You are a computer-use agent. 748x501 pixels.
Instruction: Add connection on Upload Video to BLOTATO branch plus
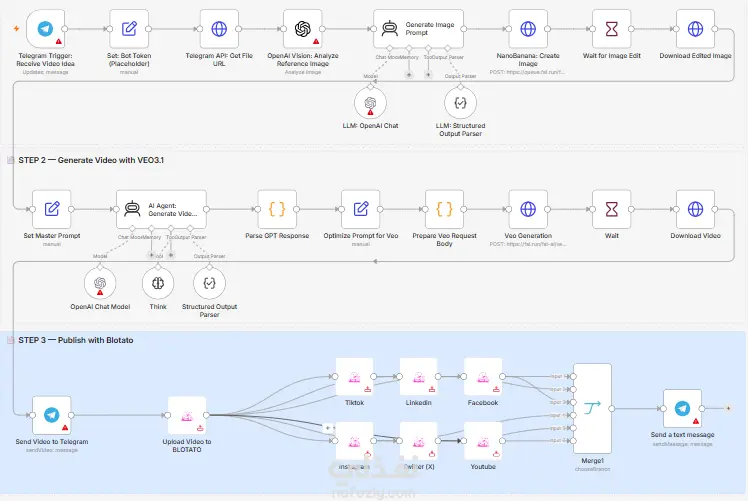pyautogui.click(x=328, y=428)
